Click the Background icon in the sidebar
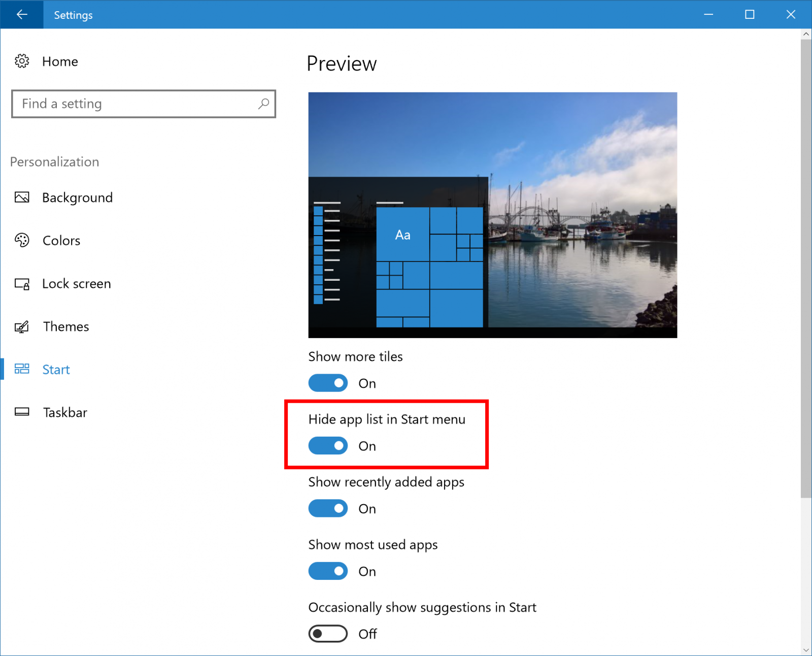The image size is (812, 656). pos(22,198)
